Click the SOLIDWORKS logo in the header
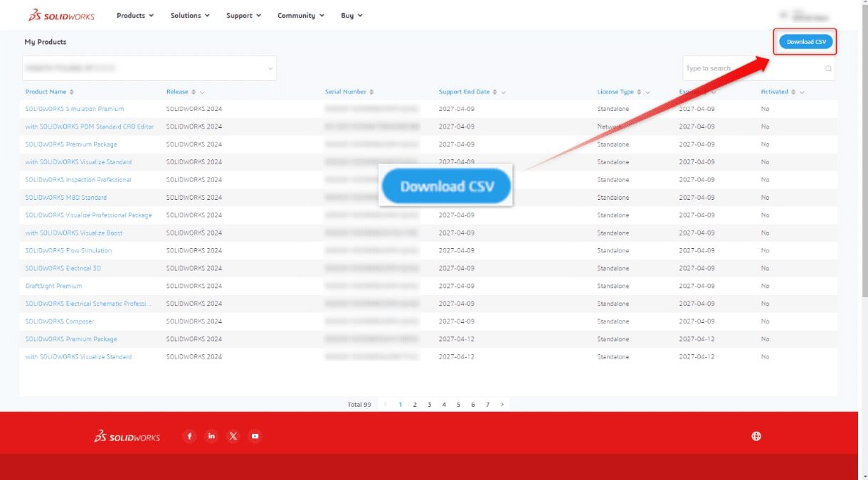Image resolution: width=868 pixels, height=480 pixels. (x=61, y=15)
